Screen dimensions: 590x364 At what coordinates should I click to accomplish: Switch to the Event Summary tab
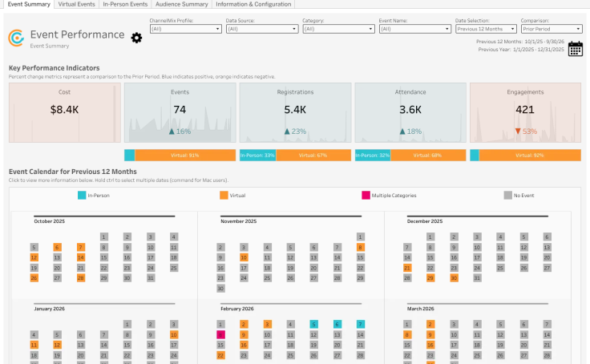tap(29, 4)
